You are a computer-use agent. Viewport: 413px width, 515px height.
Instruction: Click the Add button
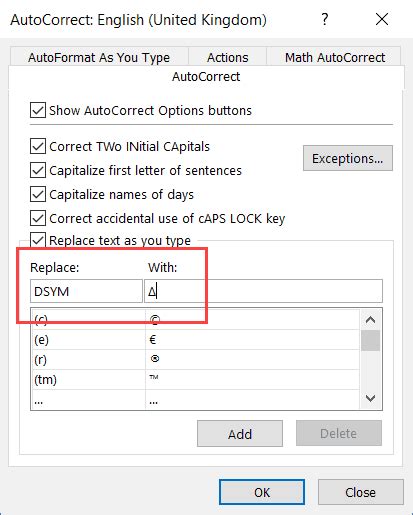240,434
